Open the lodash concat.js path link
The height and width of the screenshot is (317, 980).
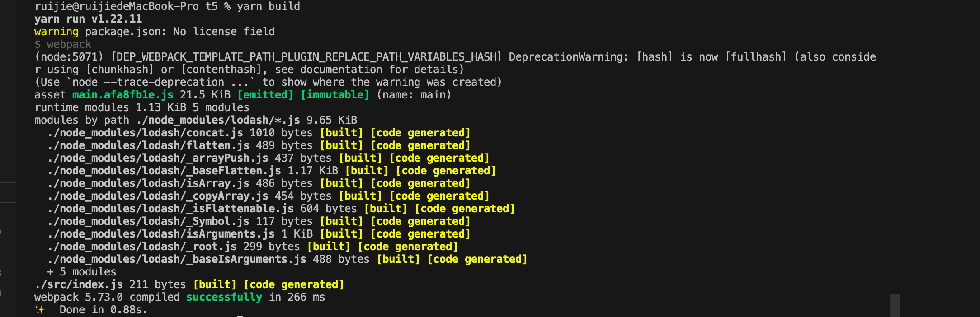(145, 133)
